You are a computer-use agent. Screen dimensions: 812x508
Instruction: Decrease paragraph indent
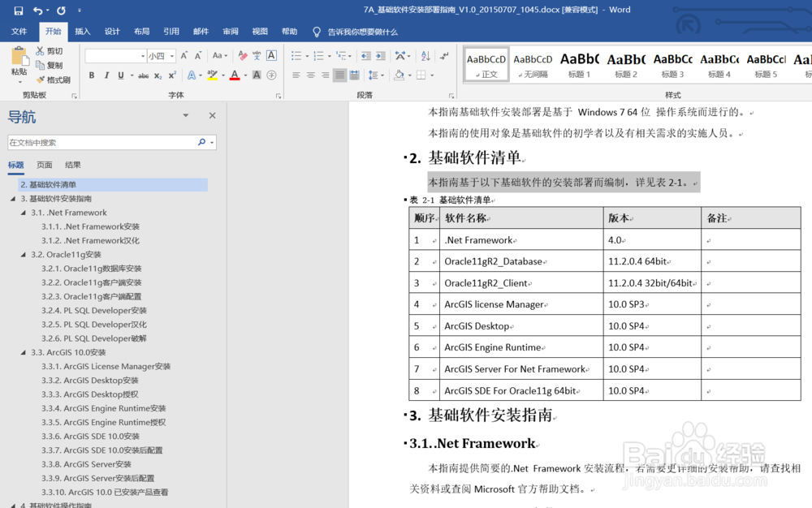coord(365,56)
